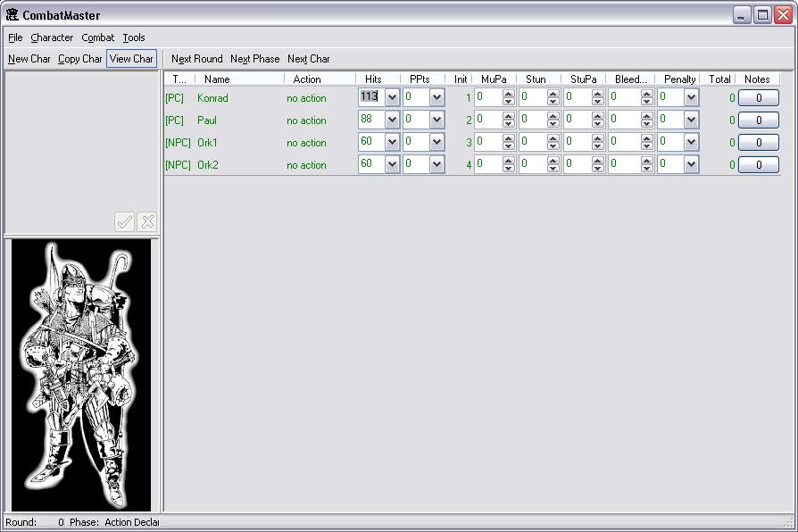Open Ork1's Penalty dropdown
Screen dimensions: 798x532
click(x=691, y=142)
